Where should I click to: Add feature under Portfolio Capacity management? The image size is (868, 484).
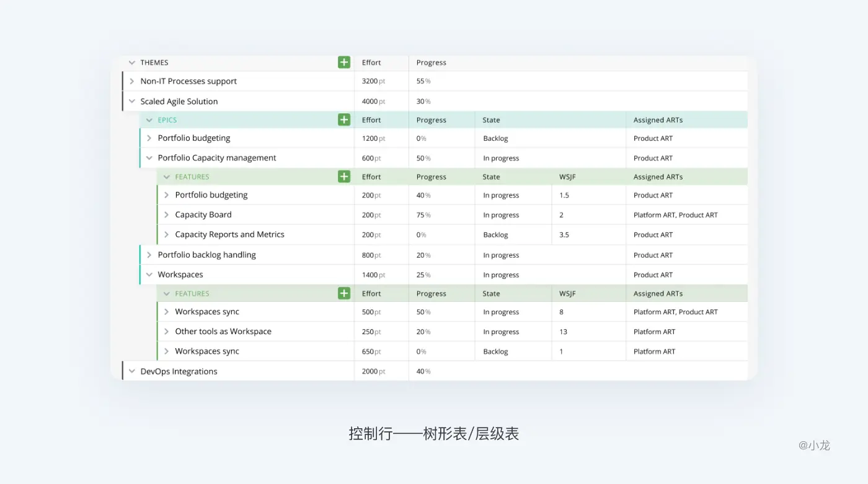(344, 177)
